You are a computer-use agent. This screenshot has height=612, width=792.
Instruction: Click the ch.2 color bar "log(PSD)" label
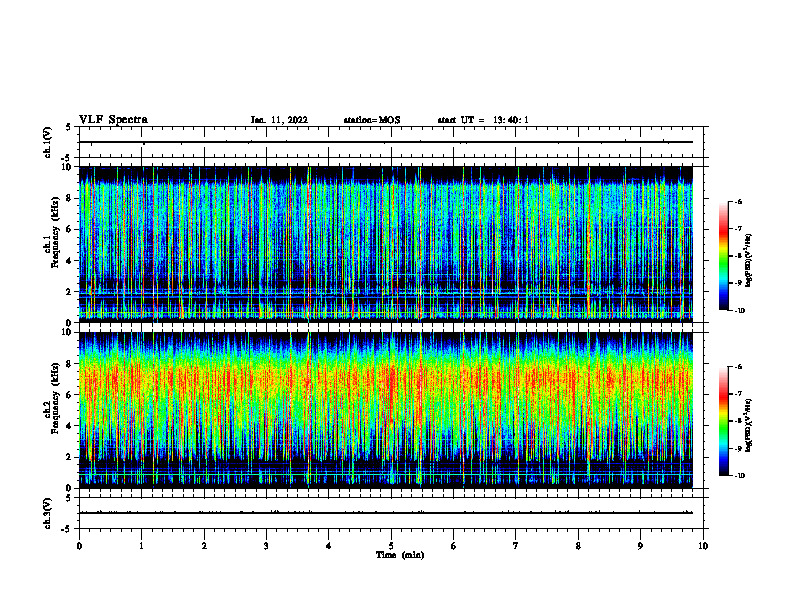(749, 425)
